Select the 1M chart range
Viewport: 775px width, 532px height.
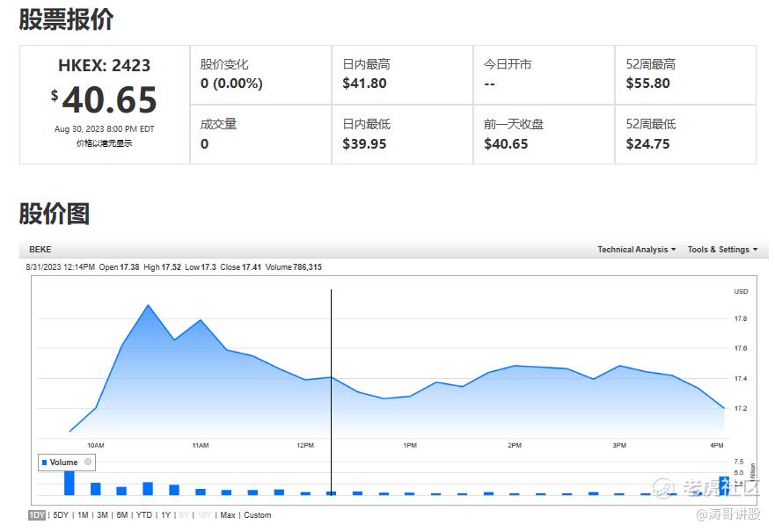click(x=83, y=515)
